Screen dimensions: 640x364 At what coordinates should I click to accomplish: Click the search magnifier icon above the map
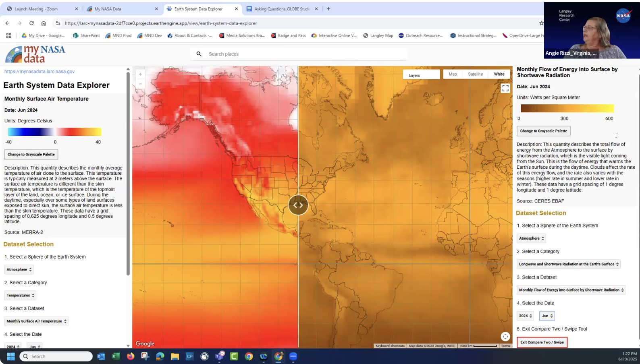tap(199, 54)
